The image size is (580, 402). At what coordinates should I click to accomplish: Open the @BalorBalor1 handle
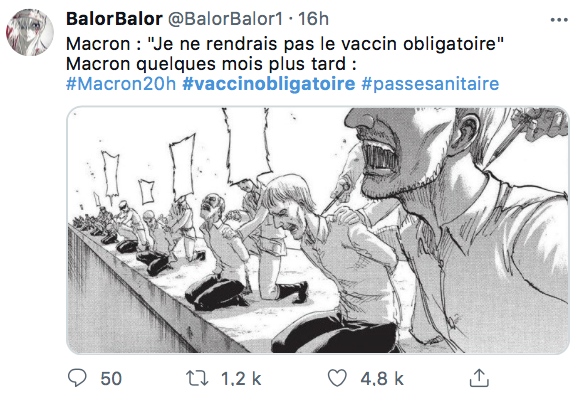click(x=226, y=18)
